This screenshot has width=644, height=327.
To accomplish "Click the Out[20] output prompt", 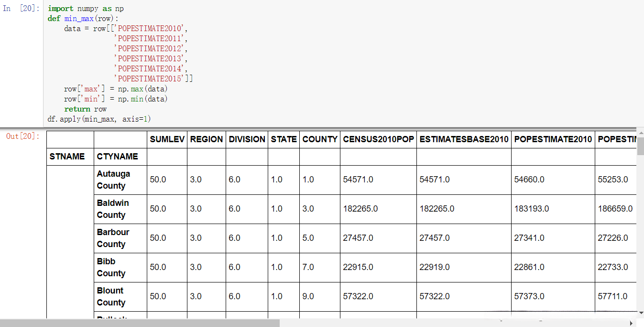I will point(23,136).
